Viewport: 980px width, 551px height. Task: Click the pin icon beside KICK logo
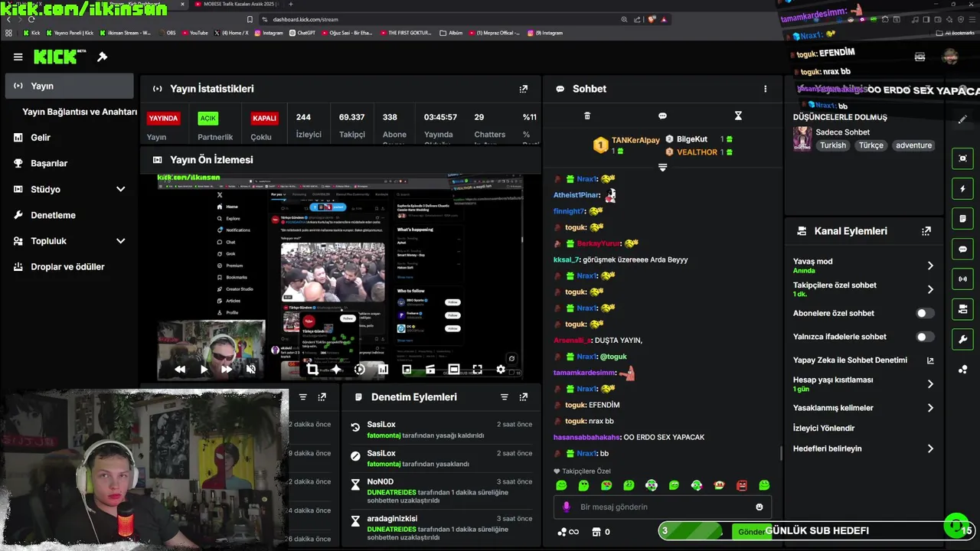pyautogui.click(x=102, y=57)
